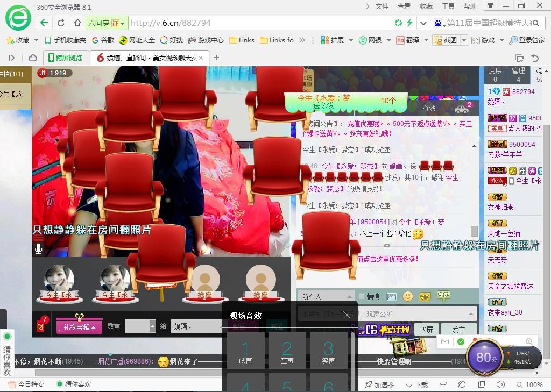This screenshot has height=392, width=551.
Task: Open the 查看 menu
Action: [404, 6]
